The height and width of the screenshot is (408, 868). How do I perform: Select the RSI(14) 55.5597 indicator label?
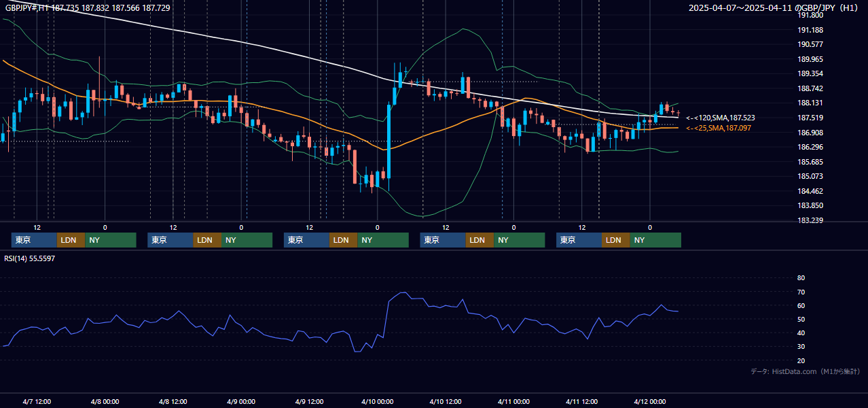click(x=29, y=258)
